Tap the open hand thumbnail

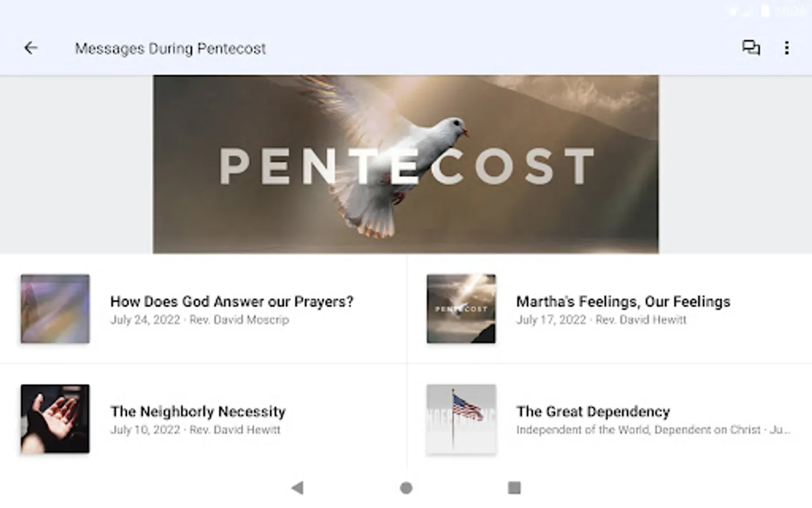55,419
